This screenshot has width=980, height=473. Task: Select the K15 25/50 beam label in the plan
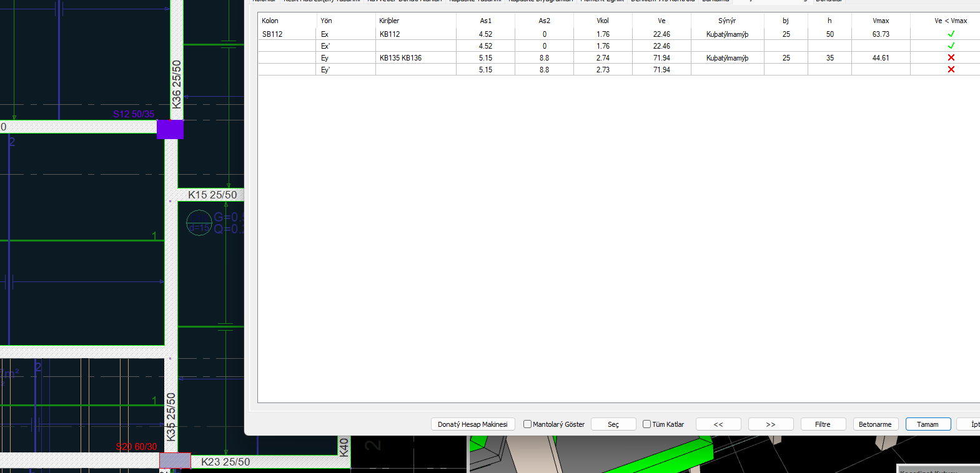(x=212, y=195)
